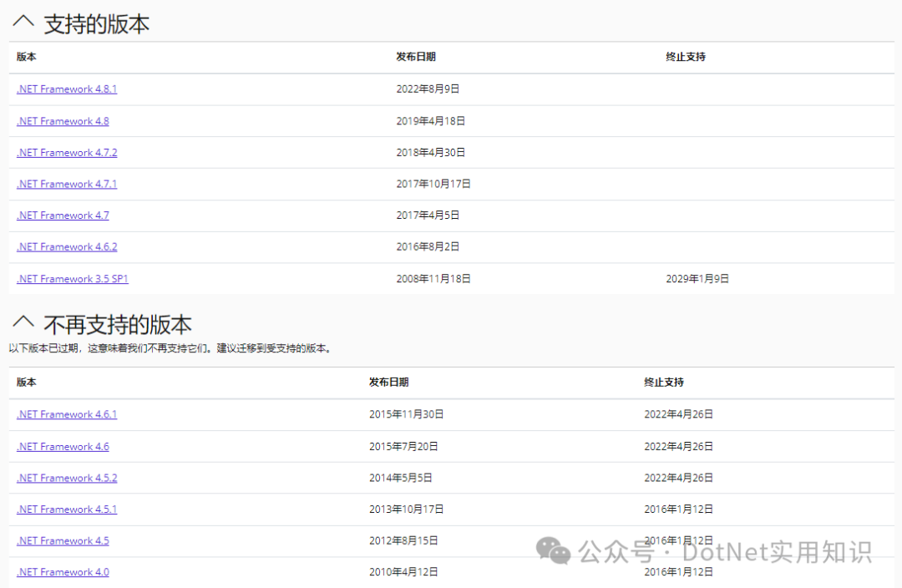
Task: Click the 终止支持 header in unsupported versions table
Action: point(663,383)
